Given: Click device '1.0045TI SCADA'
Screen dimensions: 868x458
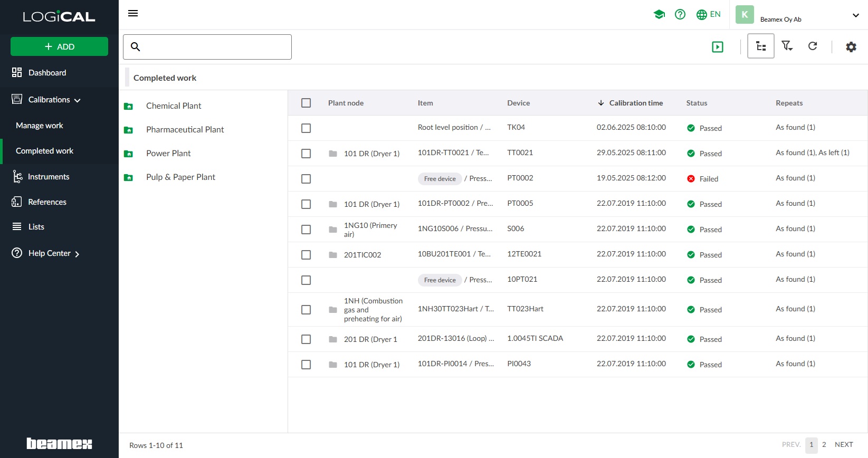Looking at the screenshot, I should pyautogui.click(x=535, y=338).
